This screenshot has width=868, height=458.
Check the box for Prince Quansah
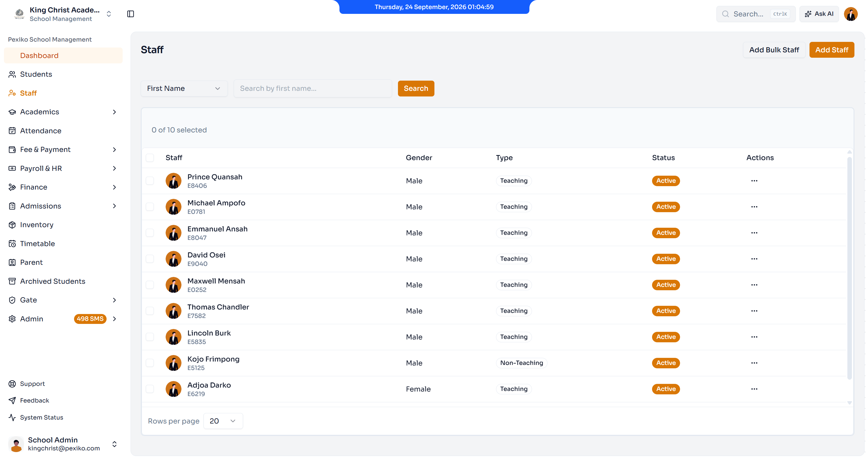click(x=150, y=181)
